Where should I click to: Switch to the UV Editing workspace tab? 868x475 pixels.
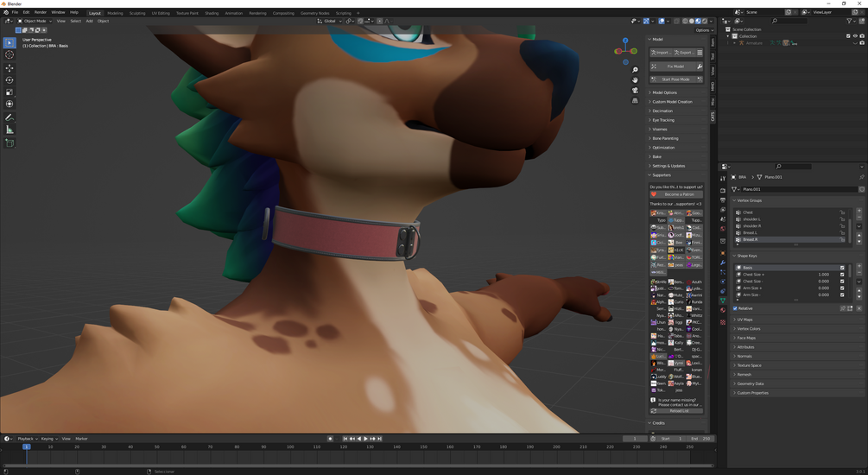(x=161, y=13)
